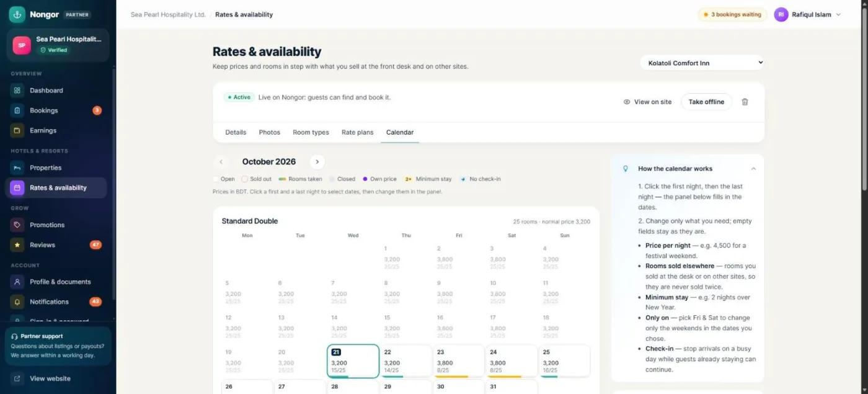This screenshot has width=868, height=394.
Task: Click the Active status badge
Action: (x=239, y=97)
